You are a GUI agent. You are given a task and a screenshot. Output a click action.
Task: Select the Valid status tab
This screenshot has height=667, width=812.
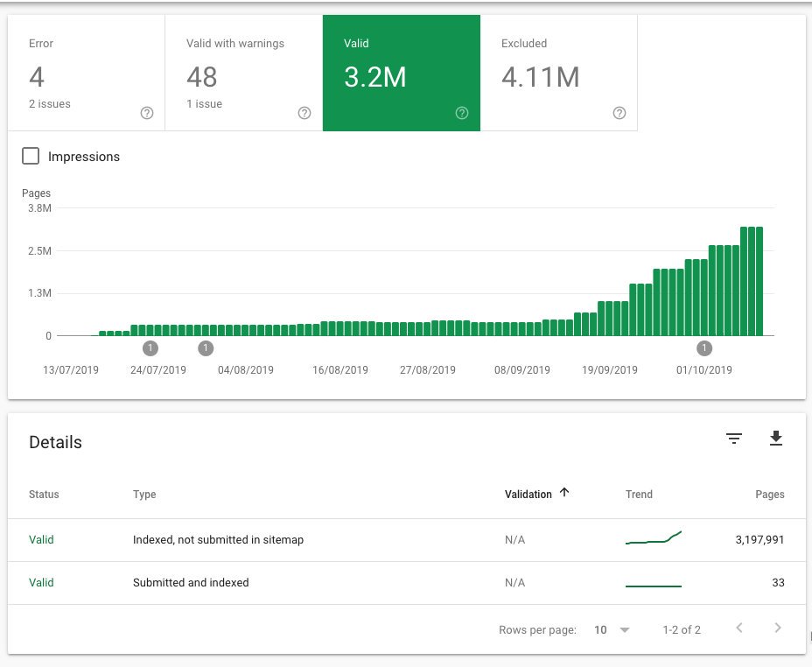402,73
